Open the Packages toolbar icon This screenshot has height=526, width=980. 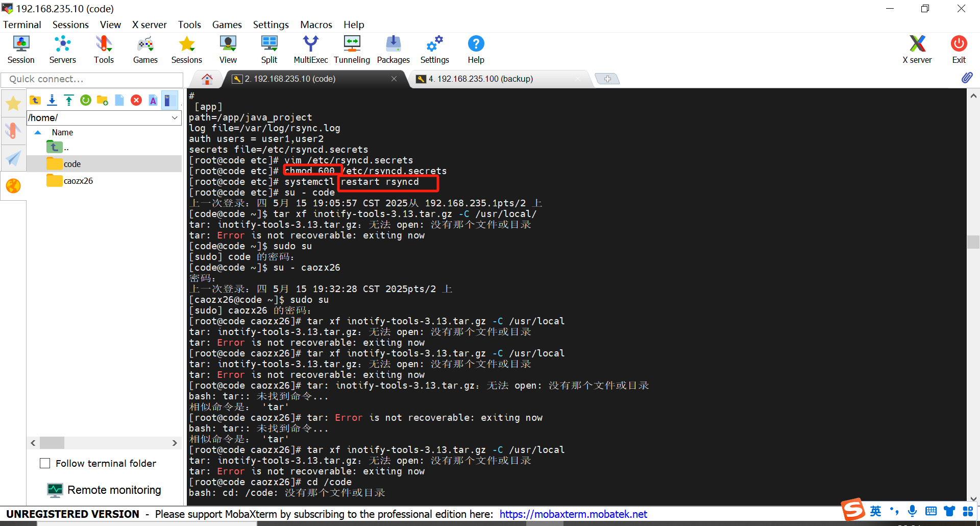393,50
